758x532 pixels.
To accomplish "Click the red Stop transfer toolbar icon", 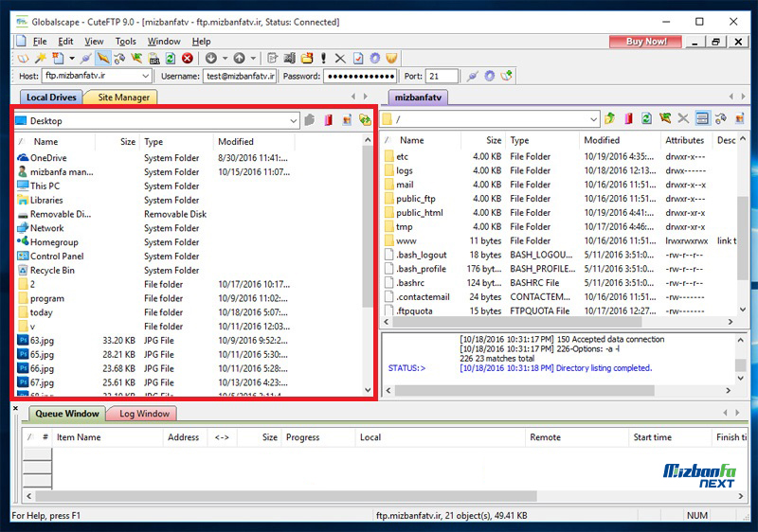I will (x=188, y=59).
